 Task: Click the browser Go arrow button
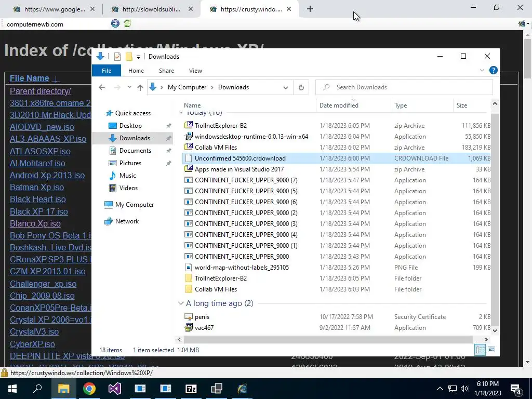pos(115,23)
